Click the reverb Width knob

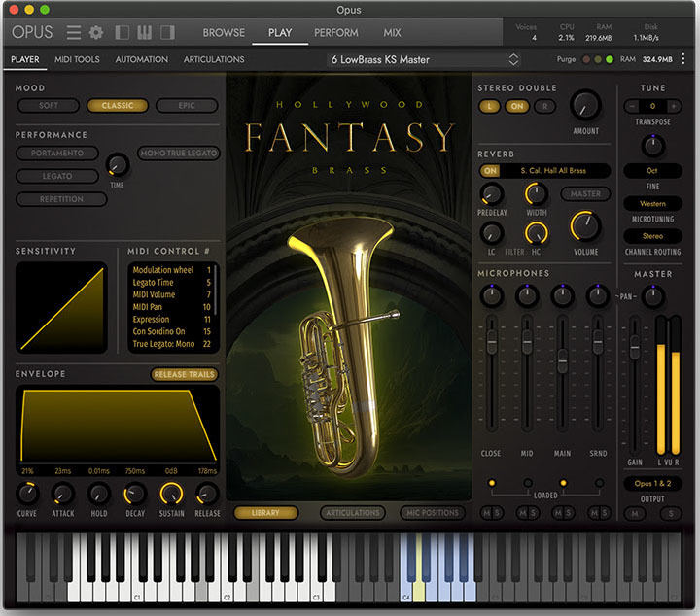coord(536,193)
